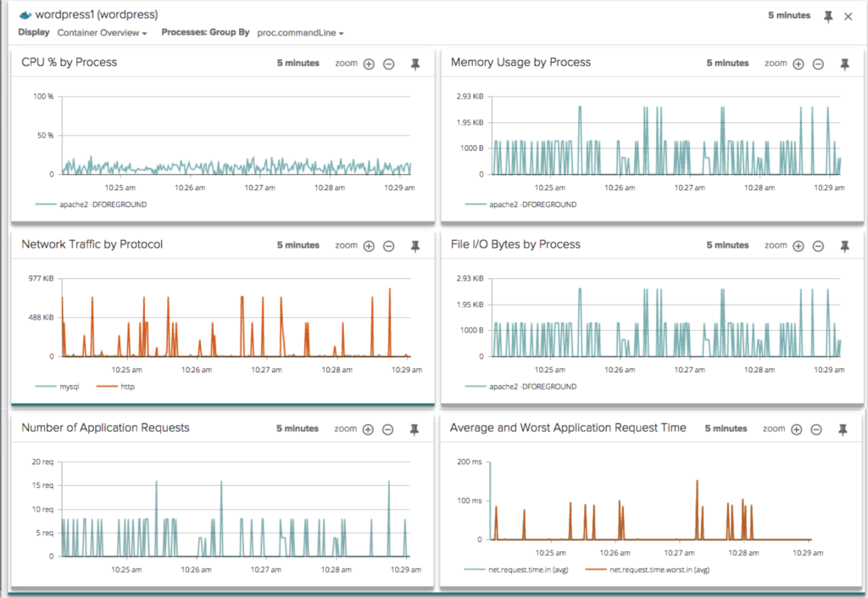Click the Docker whale container icon

25,15
